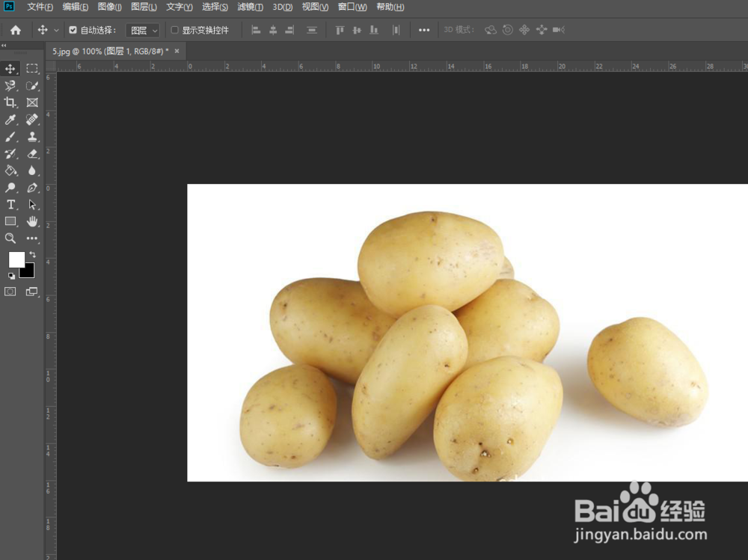Open the 视图(V) menu
748x560 pixels.
click(315, 7)
